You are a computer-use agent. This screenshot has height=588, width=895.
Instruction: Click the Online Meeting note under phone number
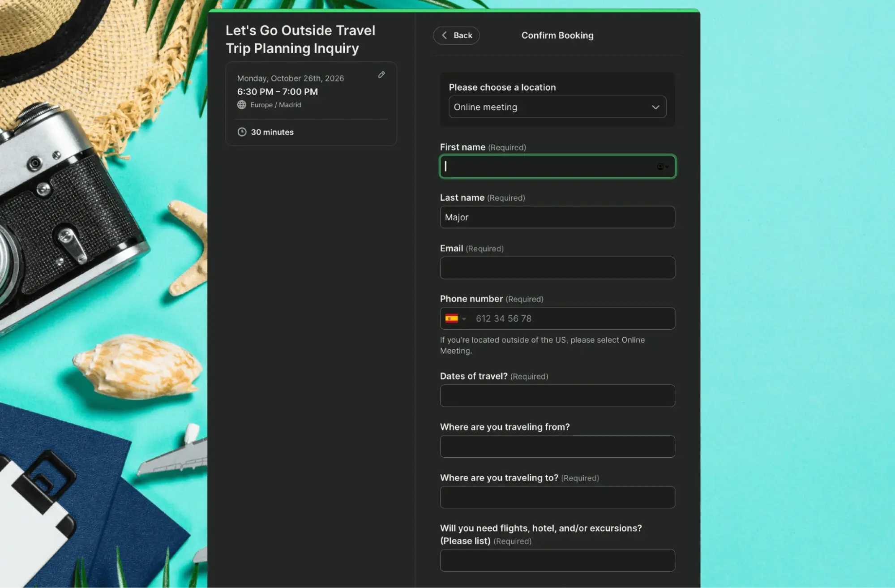pos(542,345)
